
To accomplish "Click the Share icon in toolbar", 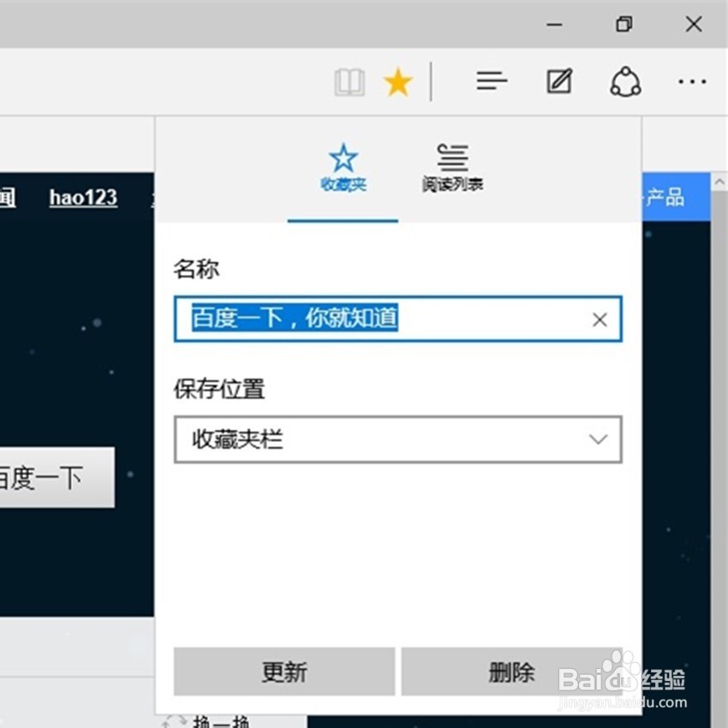I will 625,81.
